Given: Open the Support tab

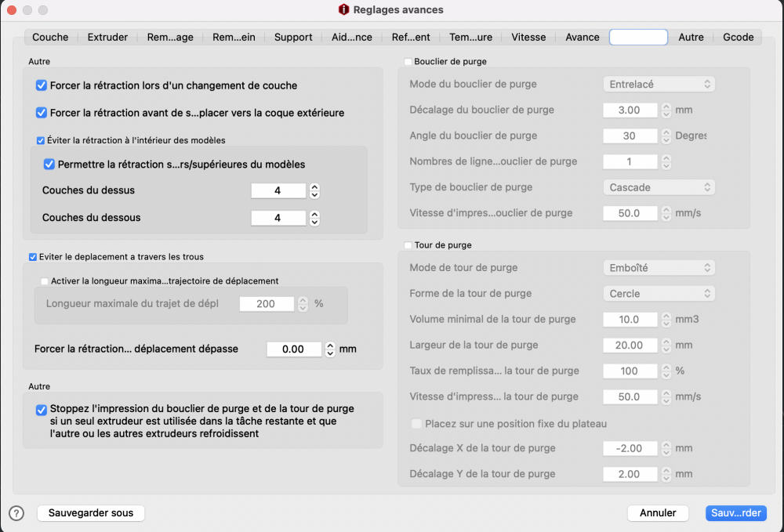Looking at the screenshot, I should point(293,37).
